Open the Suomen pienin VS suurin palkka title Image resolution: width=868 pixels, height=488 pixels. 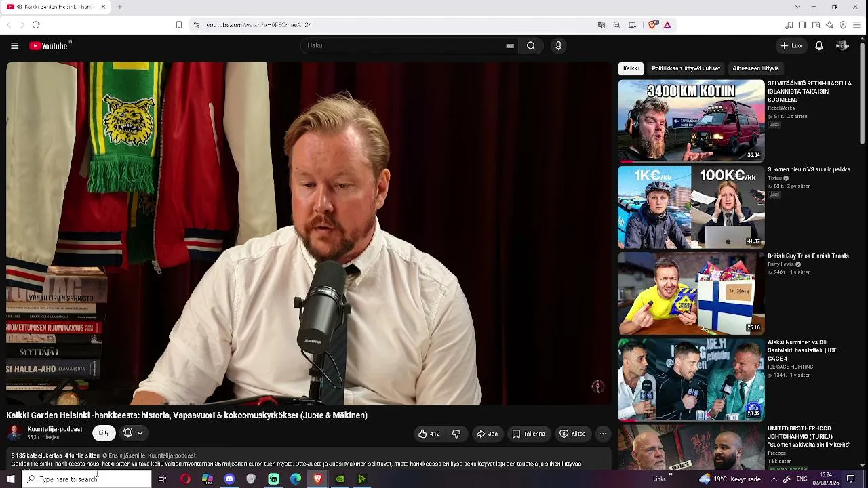(x=809, y=169)
